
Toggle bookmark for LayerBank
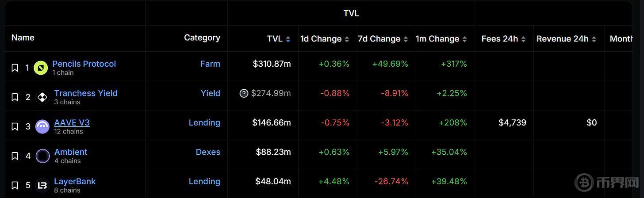15,186
